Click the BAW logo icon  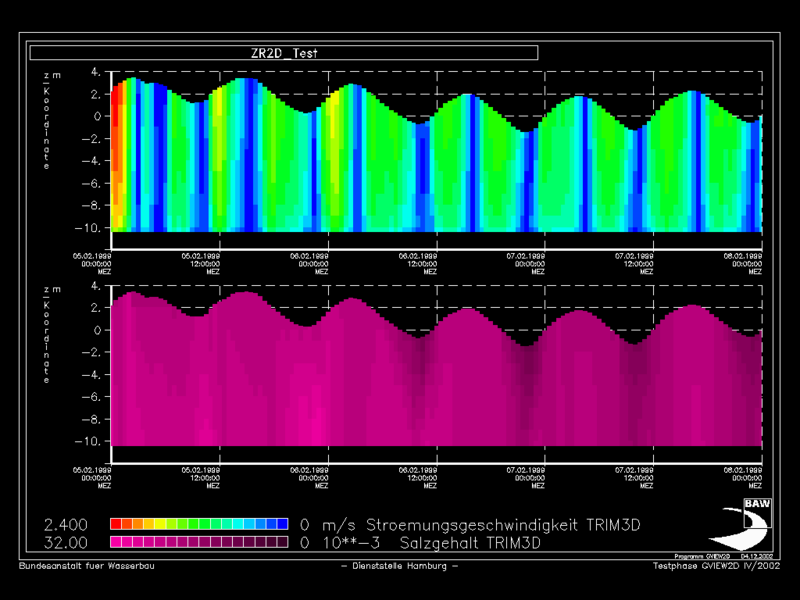[754, 525]
